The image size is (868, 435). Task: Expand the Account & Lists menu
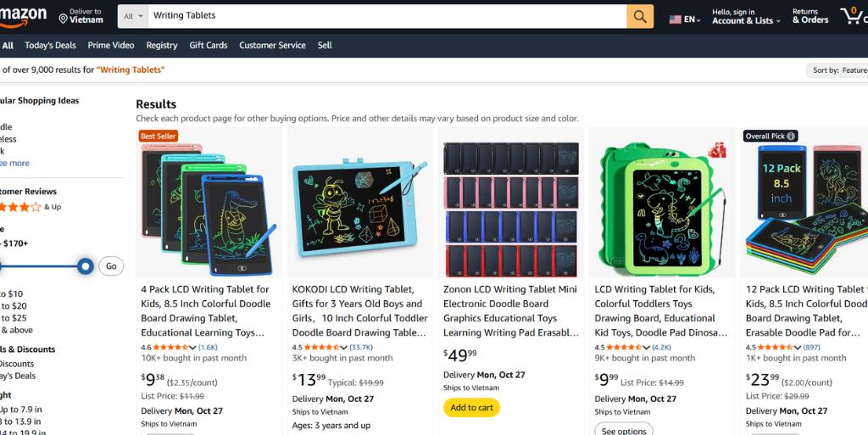tap(746, 17)
